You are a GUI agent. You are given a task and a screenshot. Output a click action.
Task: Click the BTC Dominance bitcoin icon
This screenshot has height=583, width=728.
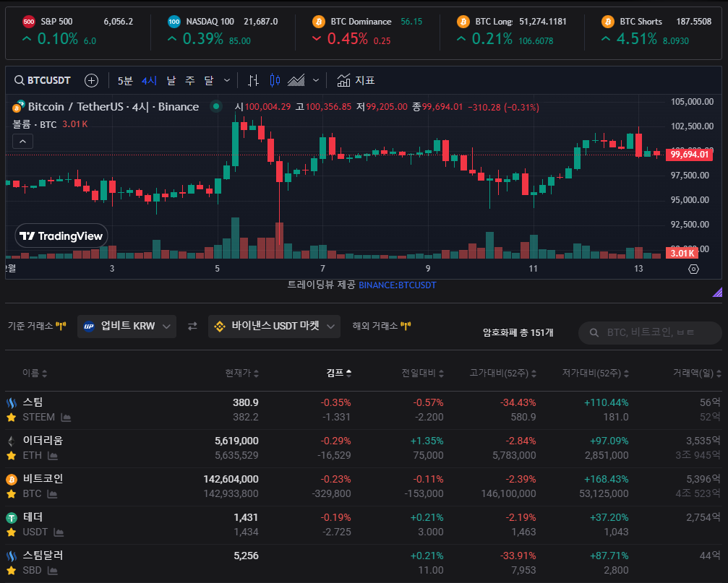pos(319,22)
